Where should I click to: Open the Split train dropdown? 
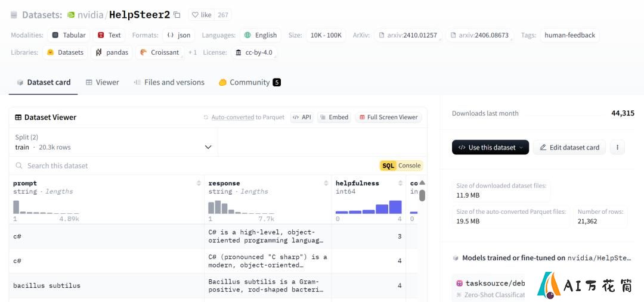click(x=113, y=142)
